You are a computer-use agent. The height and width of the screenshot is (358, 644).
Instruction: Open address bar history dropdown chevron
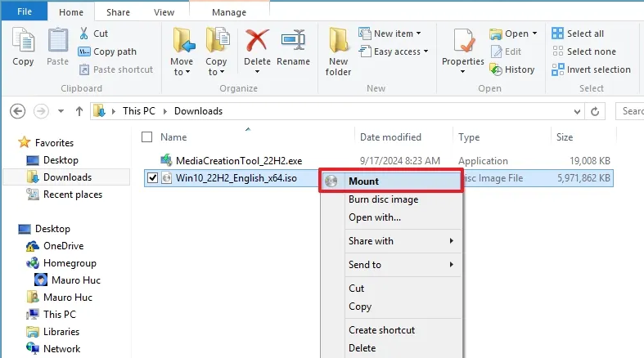pyautogui.click(x=577, y=111)
